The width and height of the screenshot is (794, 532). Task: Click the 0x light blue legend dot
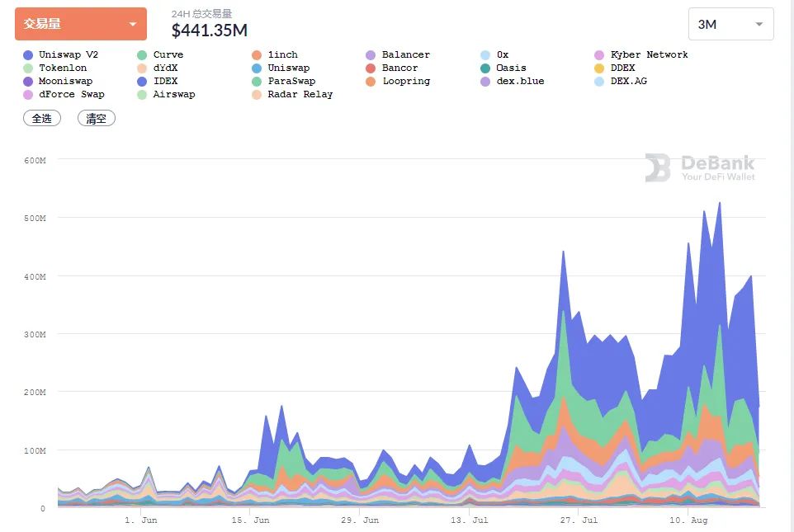[485, 55]
